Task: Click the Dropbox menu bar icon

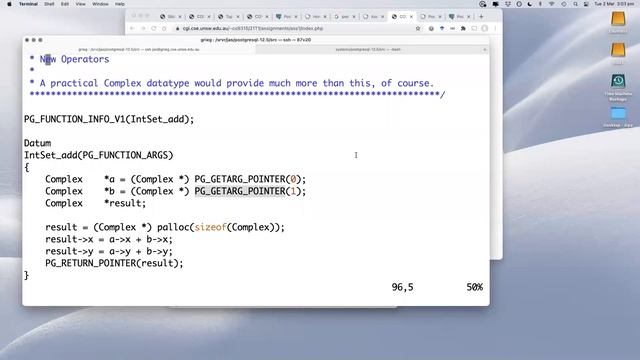Action: tap(507, 4)
